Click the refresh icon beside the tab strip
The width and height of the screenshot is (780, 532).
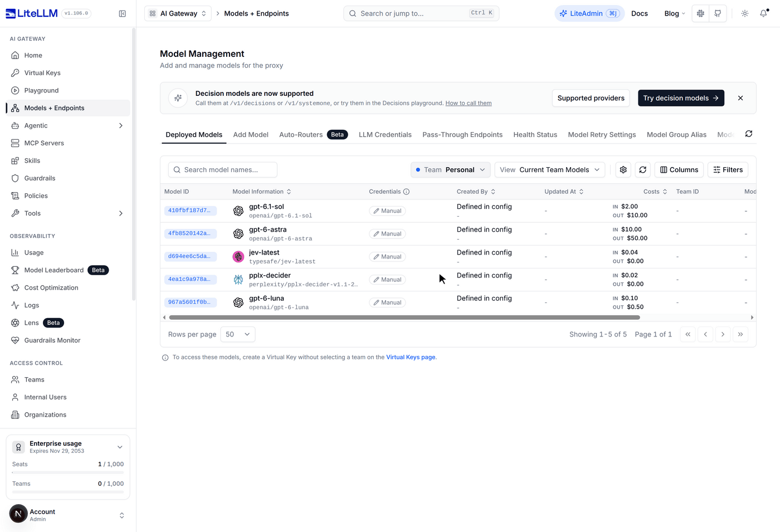pos(749,134)
